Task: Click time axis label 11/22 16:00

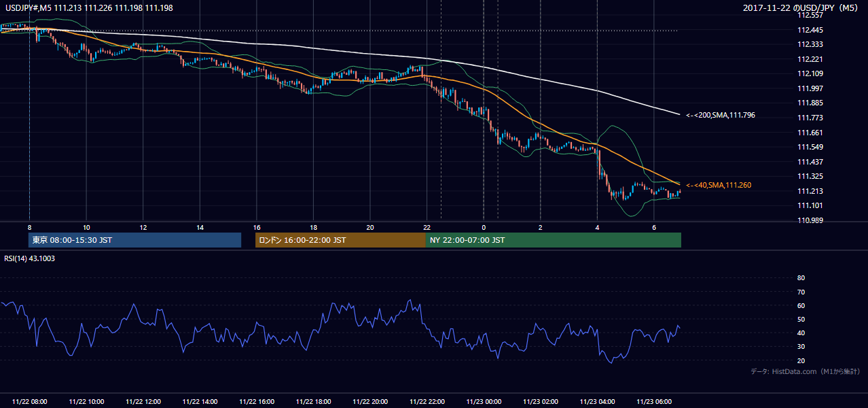Action: pyautogui.click(x=257, y=402)
